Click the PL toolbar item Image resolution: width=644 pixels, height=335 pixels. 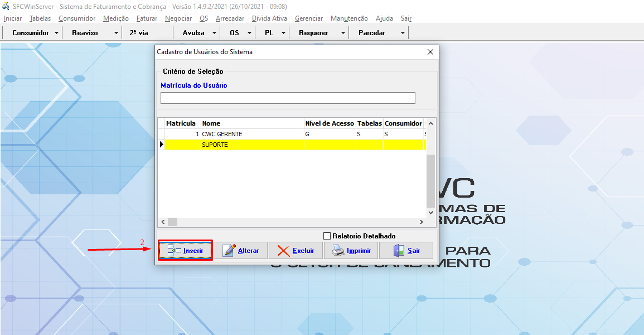pos(268,32)
